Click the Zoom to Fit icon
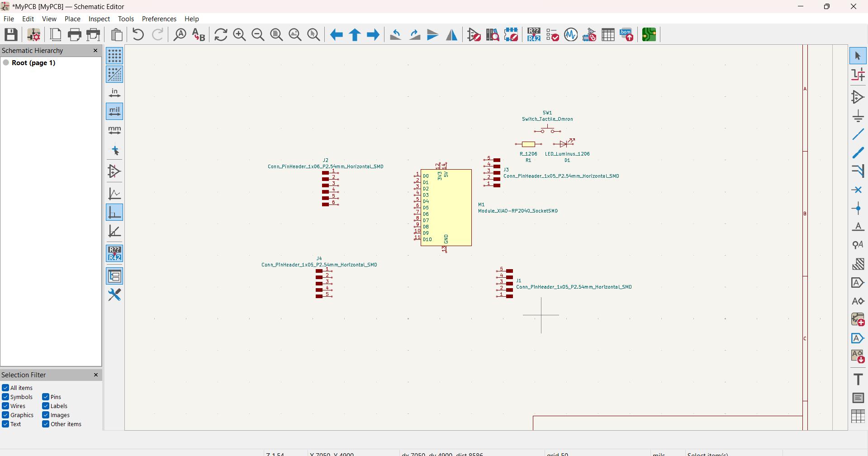868x456 pixels. pyautogui.click(x=276, y=35)
